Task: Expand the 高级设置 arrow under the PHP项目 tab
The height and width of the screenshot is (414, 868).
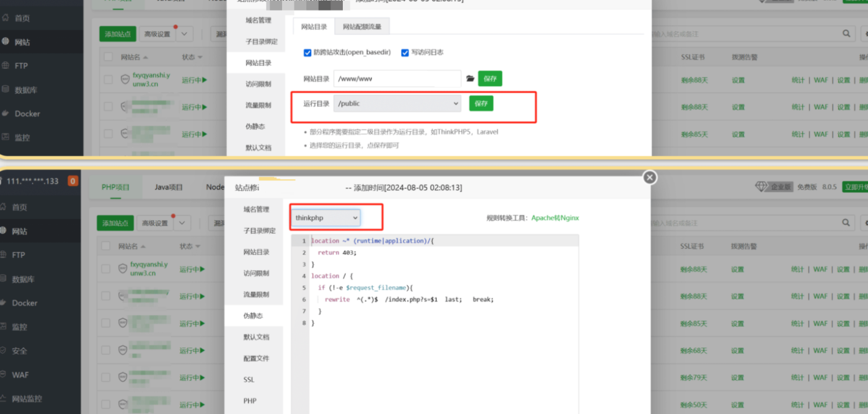Action: point(183,223)
